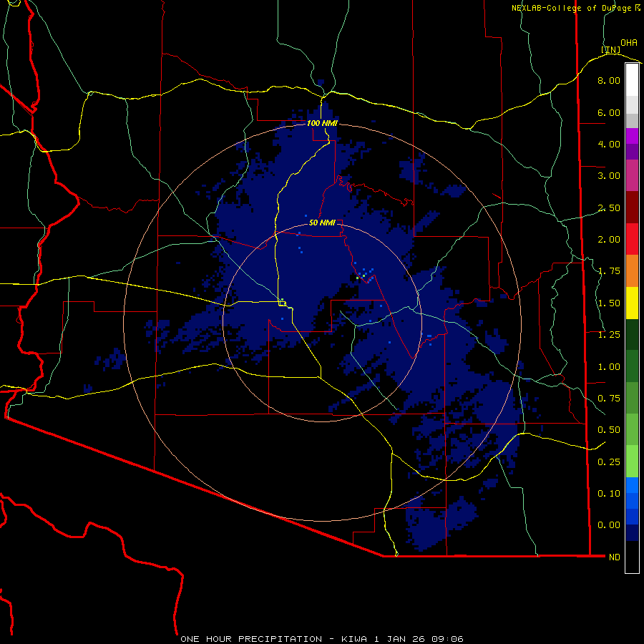Image resolution: width=644 pixels, height=644 pixels.
Task: Click the dark red 2.50 legend swatch
Action: [632, 208]
